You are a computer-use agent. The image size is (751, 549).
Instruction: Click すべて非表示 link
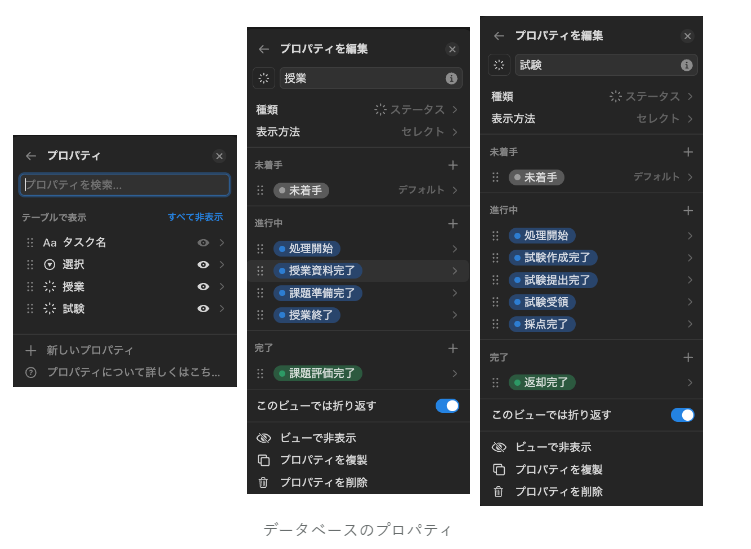point(195,217)
